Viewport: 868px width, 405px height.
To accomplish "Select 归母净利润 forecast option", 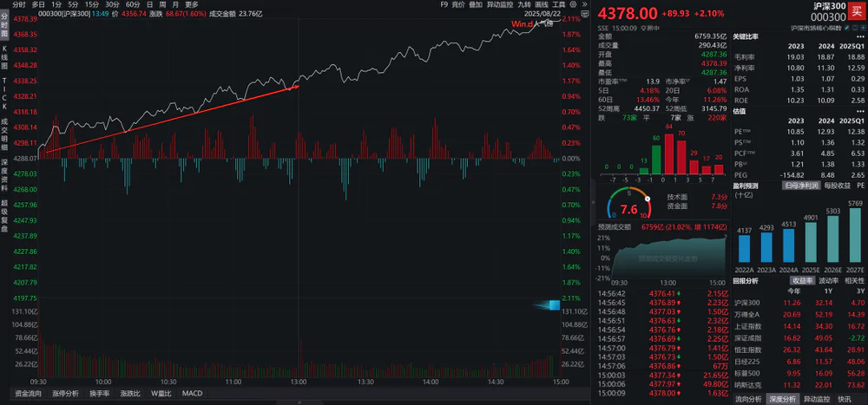I will (x=800, y=186).
